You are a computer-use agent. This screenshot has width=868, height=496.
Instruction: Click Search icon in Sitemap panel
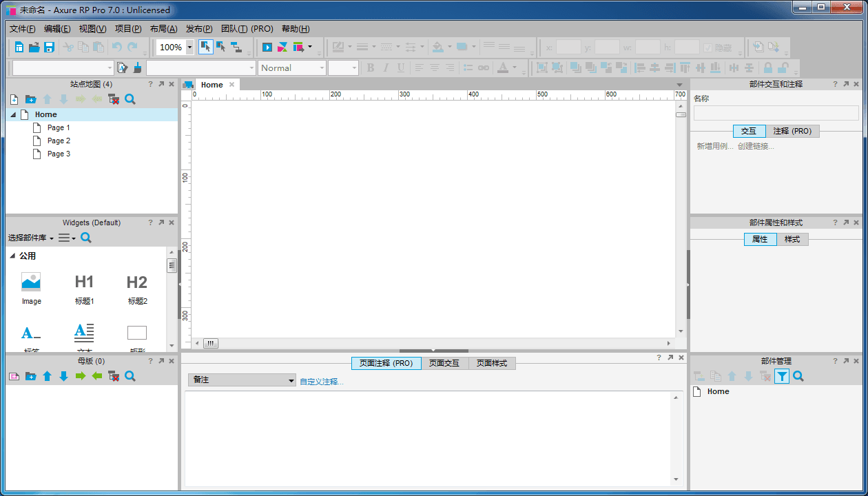point(130,99)
